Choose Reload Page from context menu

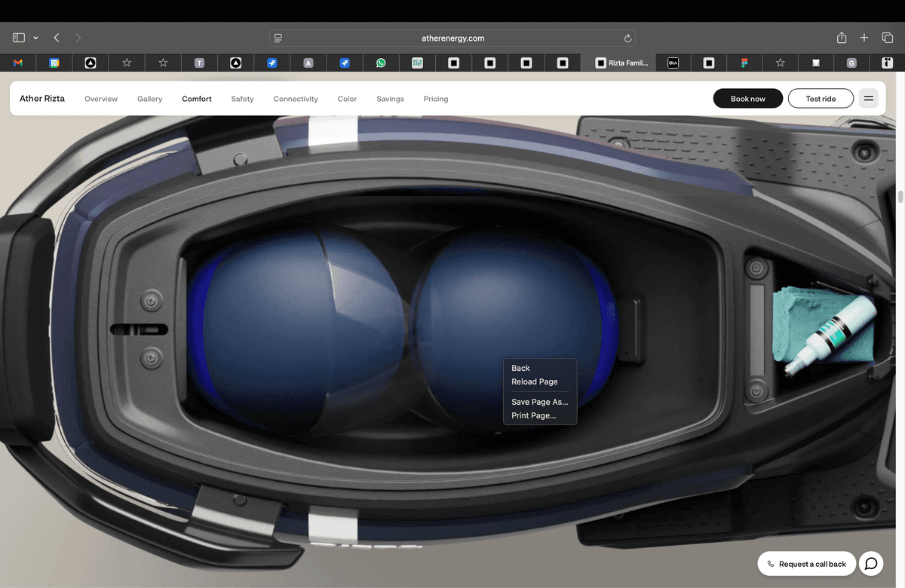pyautogui.click(x=534, y=381)
